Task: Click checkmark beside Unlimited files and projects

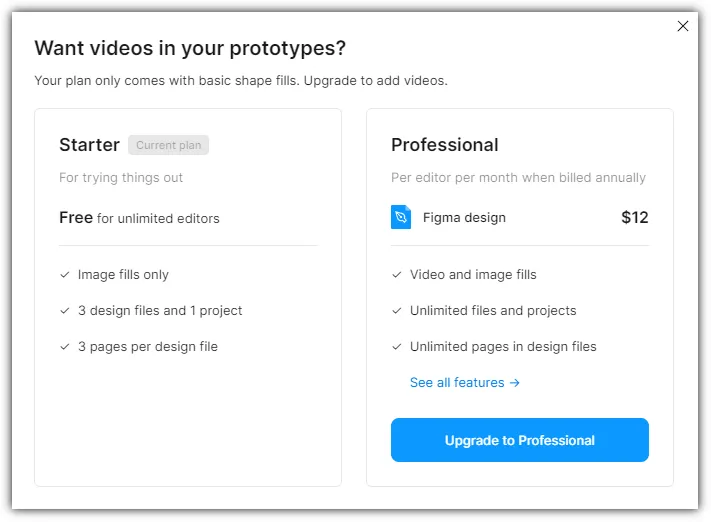Action: click(396, 310)
